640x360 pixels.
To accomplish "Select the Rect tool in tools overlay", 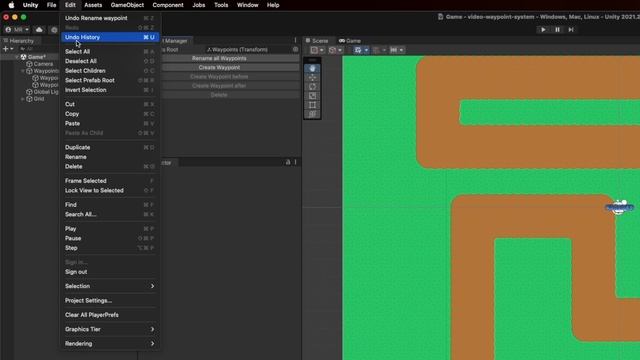I will [312, 105].
